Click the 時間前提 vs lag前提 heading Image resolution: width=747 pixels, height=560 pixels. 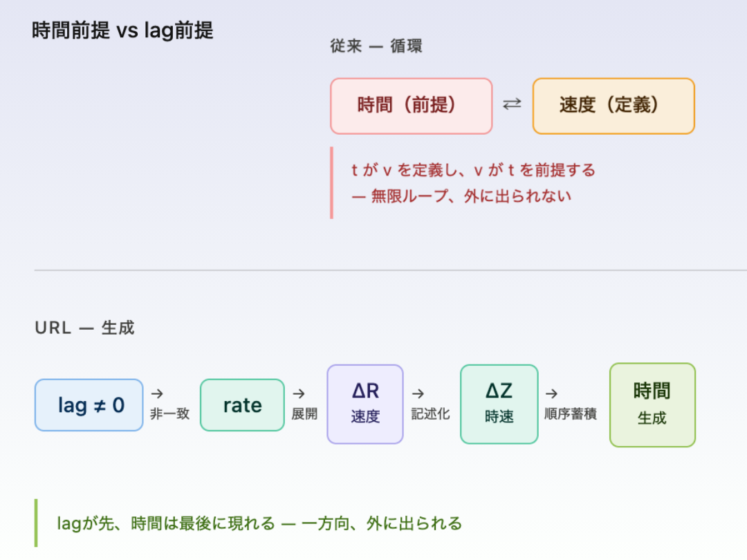pos(122,31)
